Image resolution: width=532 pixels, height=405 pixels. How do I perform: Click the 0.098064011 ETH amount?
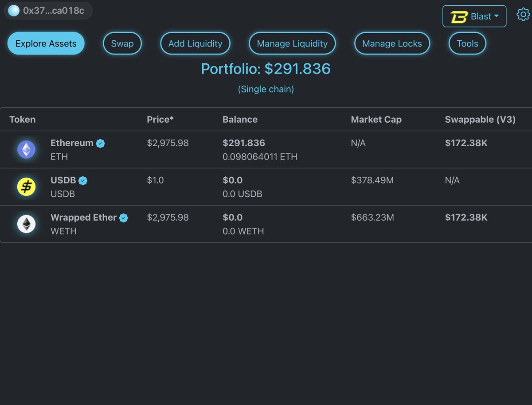[260, 157]
